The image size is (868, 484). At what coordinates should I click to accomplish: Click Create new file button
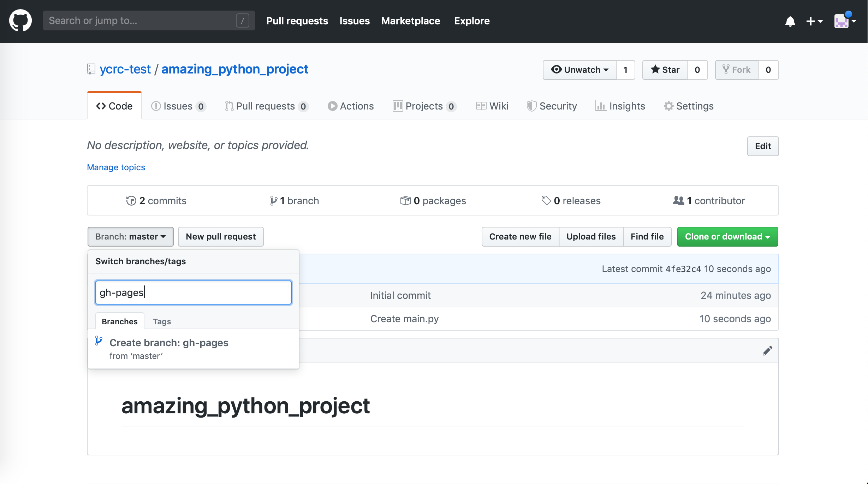click(520, 237)
